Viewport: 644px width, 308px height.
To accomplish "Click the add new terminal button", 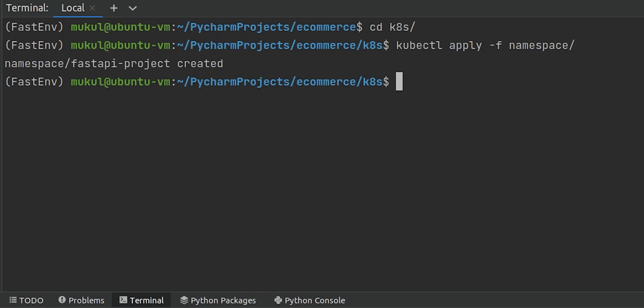I will tap(114, 8).
